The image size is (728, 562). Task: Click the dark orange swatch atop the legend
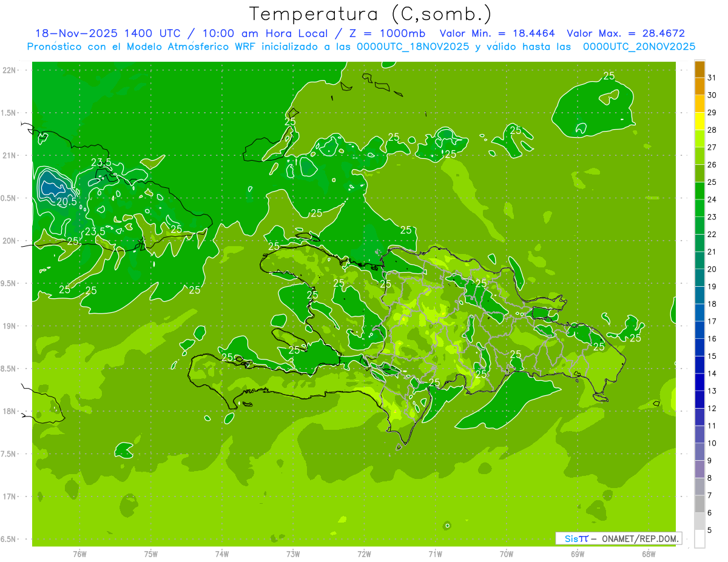[699, 69]
